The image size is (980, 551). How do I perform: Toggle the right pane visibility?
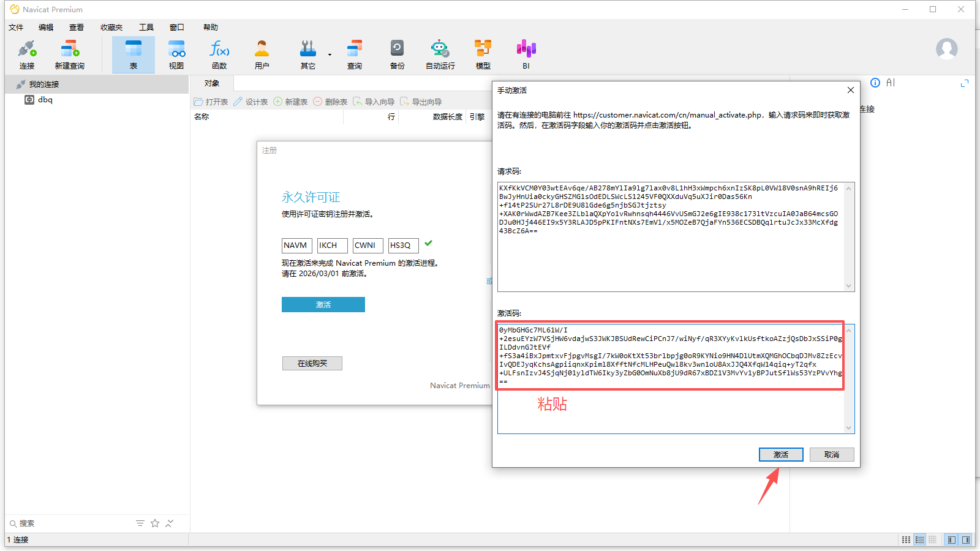(965, 539)
